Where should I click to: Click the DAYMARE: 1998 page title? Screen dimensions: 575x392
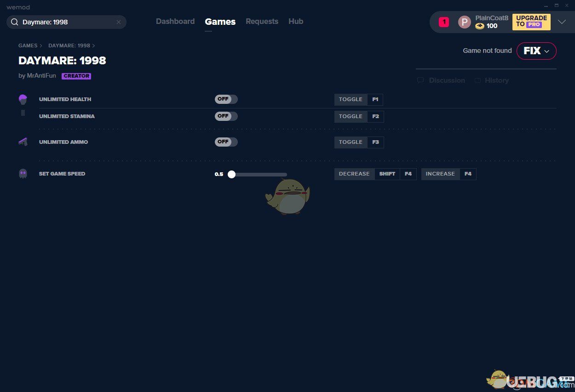pos(62,60)
